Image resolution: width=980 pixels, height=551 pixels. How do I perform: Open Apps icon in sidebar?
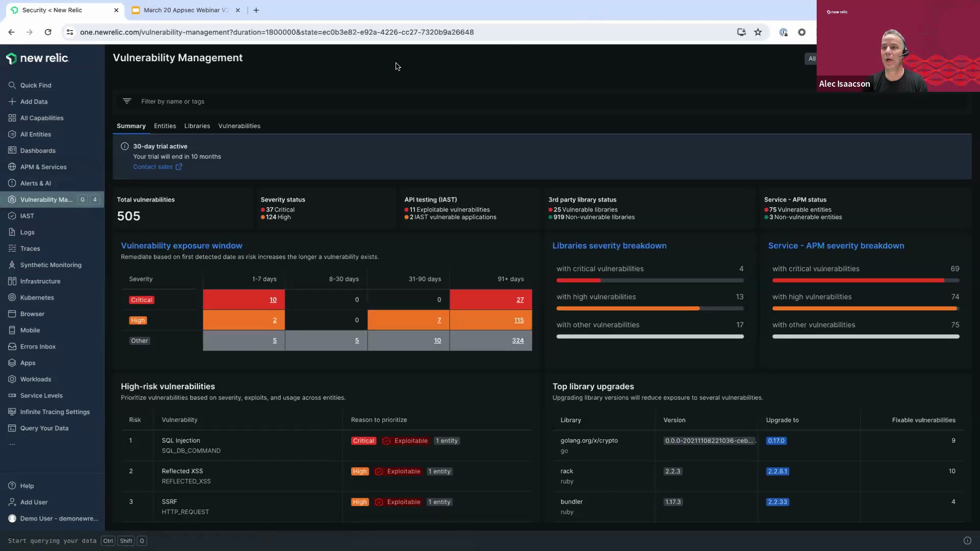[12, 363]
